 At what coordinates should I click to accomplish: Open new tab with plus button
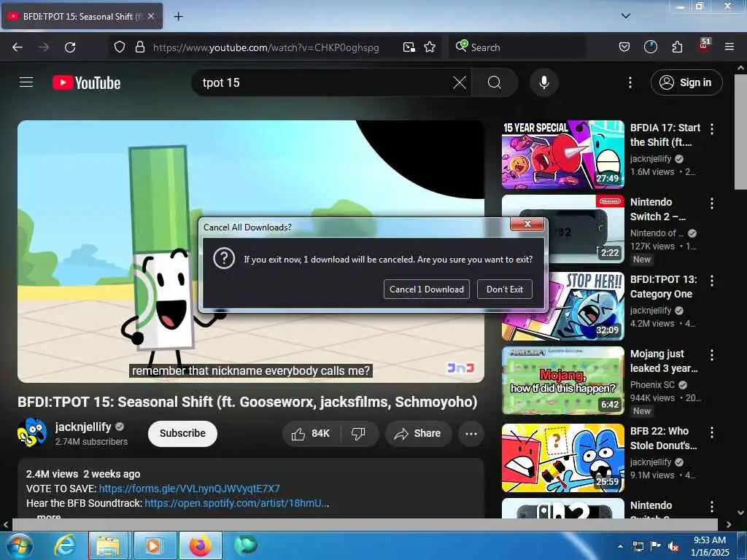178,17
